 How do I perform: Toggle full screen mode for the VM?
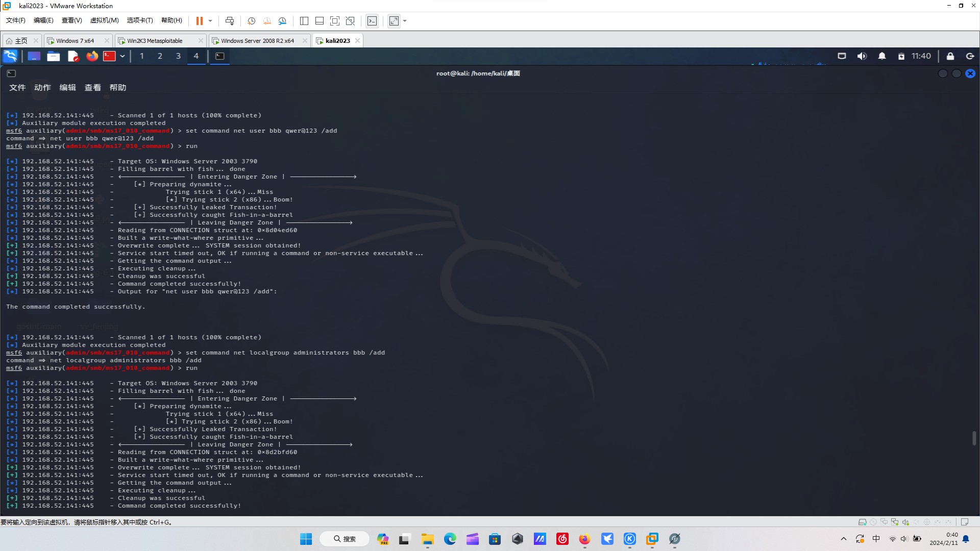(x=394, y=21)
